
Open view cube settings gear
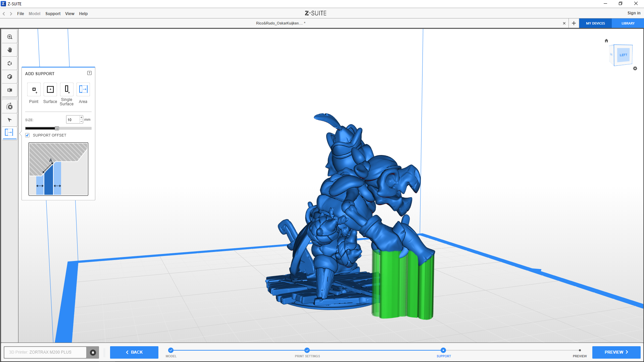pos(635,68)
